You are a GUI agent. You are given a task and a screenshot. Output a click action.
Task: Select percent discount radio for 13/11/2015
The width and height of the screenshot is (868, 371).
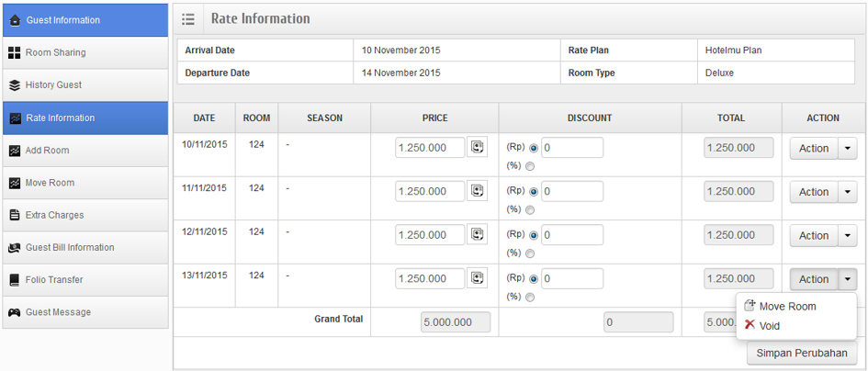coord(530,298)
